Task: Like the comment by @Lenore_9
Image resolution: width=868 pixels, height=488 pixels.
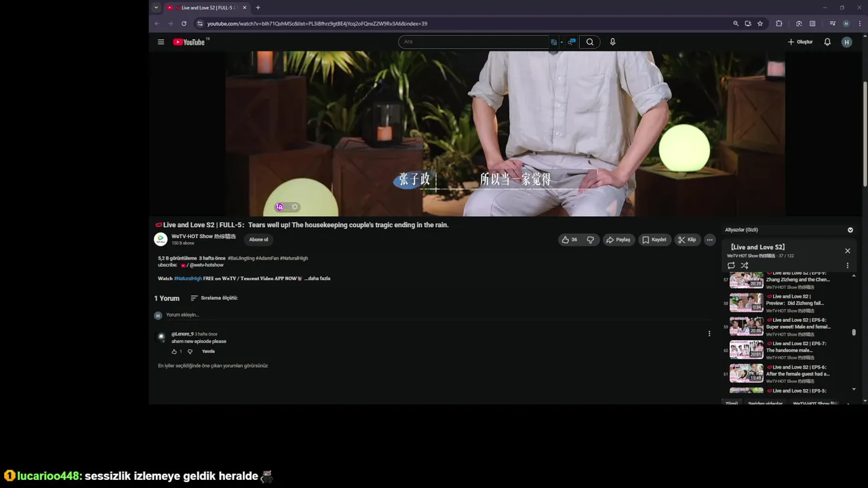Action: 174,352
